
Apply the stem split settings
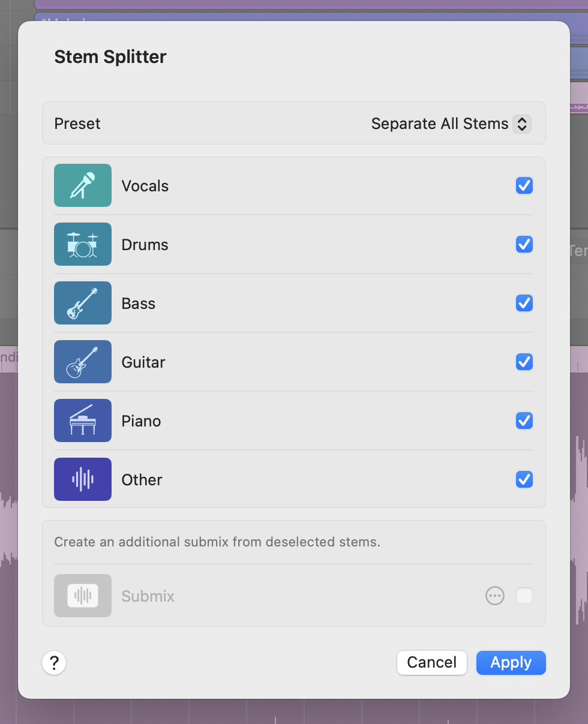click(511, 663)
